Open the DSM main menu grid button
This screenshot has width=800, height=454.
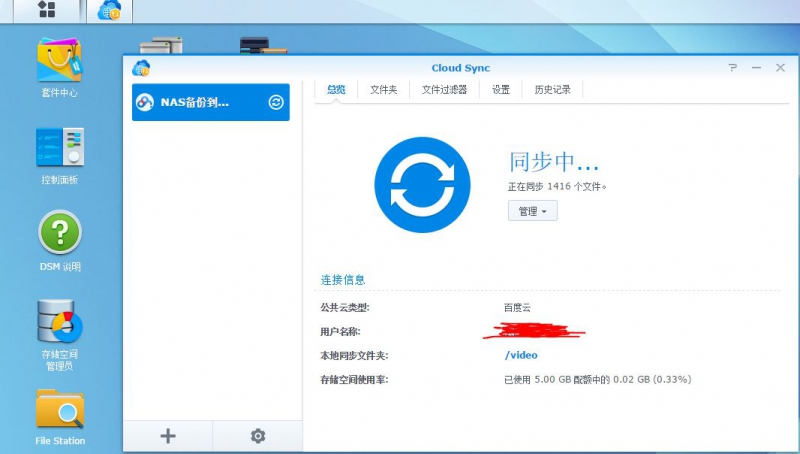46,11
